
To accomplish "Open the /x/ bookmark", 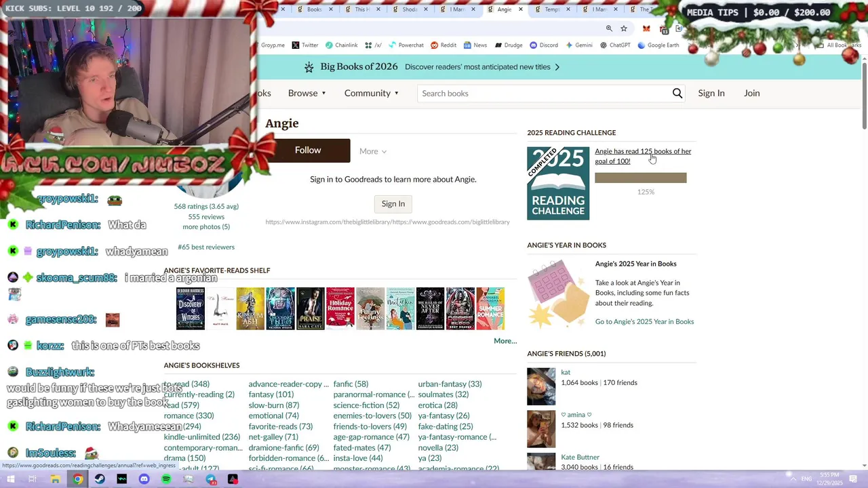I will click(373, 45).
